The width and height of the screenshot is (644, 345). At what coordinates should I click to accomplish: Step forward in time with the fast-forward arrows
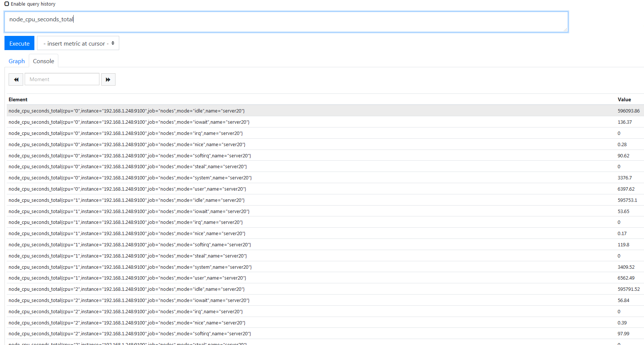108,80
